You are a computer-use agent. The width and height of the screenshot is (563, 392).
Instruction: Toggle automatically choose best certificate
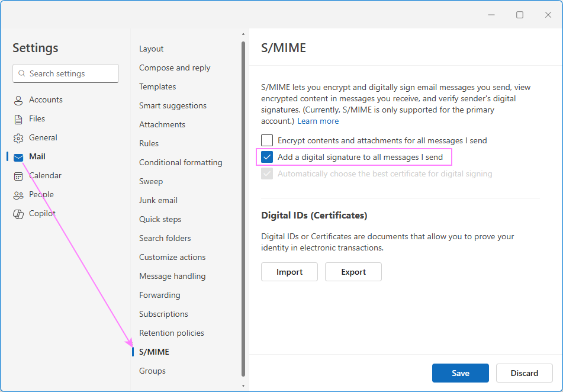[266, 173]
